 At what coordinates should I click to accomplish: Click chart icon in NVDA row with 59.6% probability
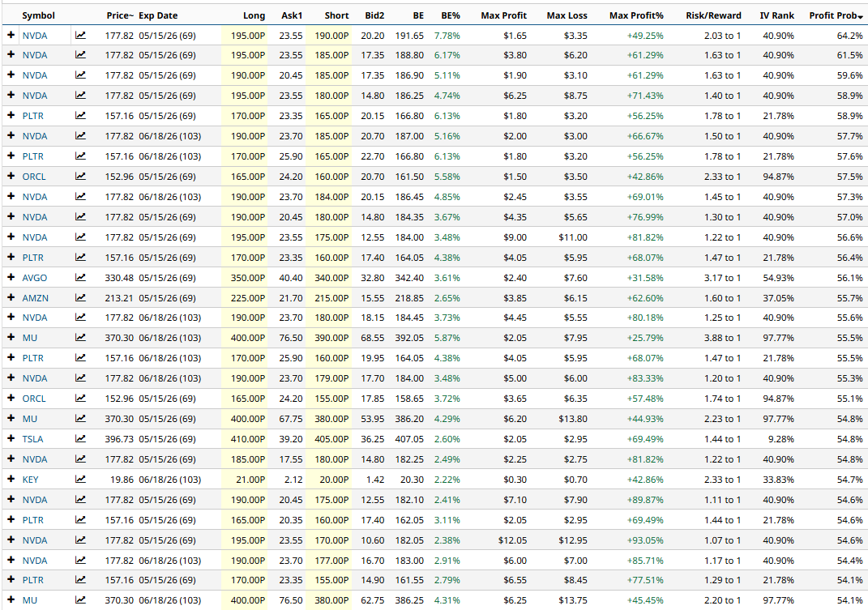click(80, 75)
